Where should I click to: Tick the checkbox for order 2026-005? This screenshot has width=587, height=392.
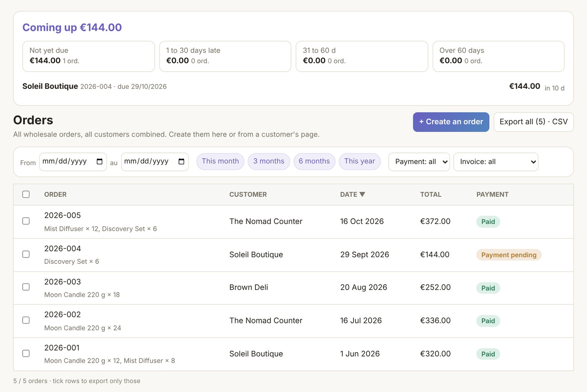point(26,221)
